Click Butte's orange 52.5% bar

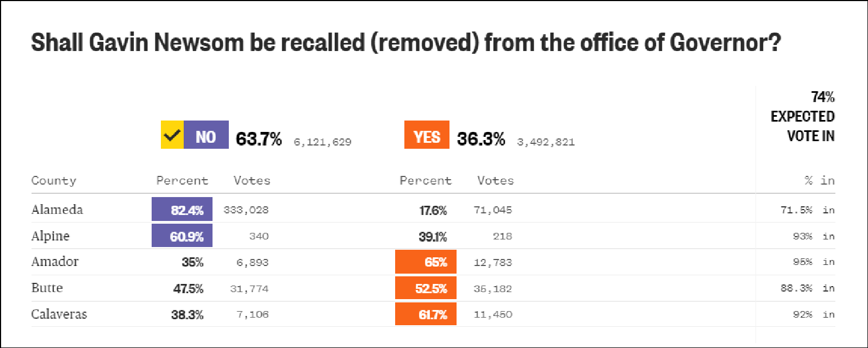(x=426, y=288)
